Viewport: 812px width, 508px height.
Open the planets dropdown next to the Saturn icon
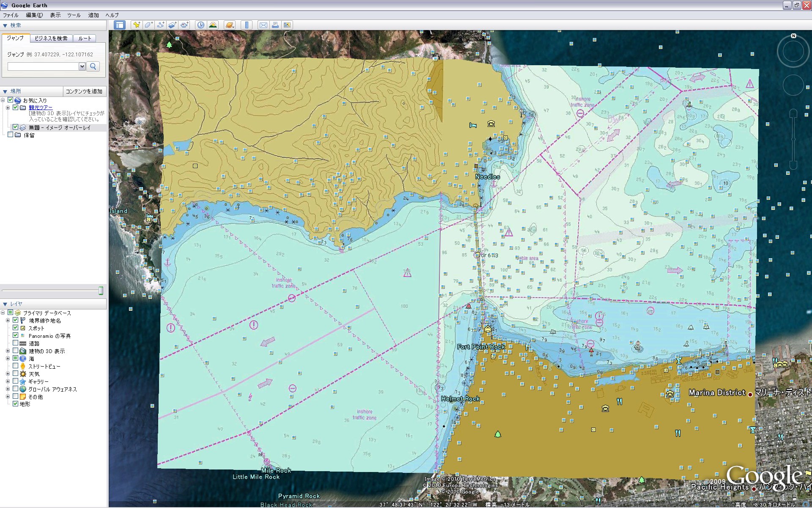coord(234,27)
